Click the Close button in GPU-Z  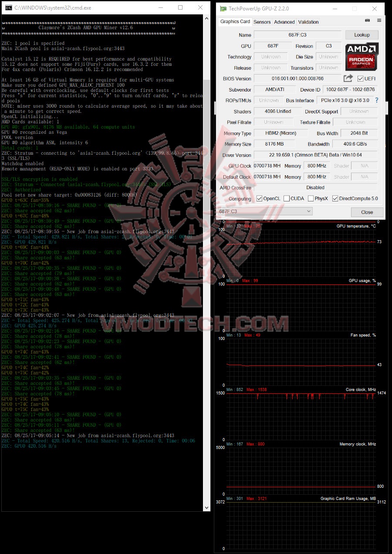pos(367,212)
